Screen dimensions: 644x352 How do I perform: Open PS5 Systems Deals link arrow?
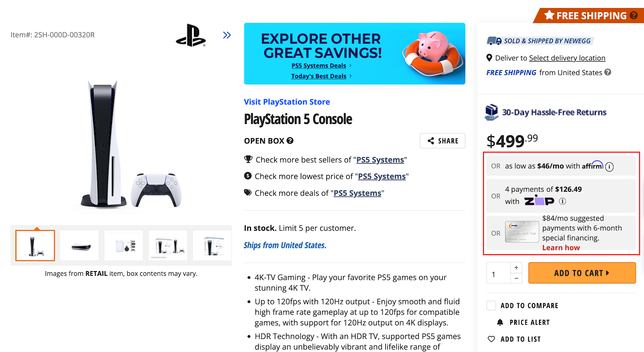coord(350,65)
